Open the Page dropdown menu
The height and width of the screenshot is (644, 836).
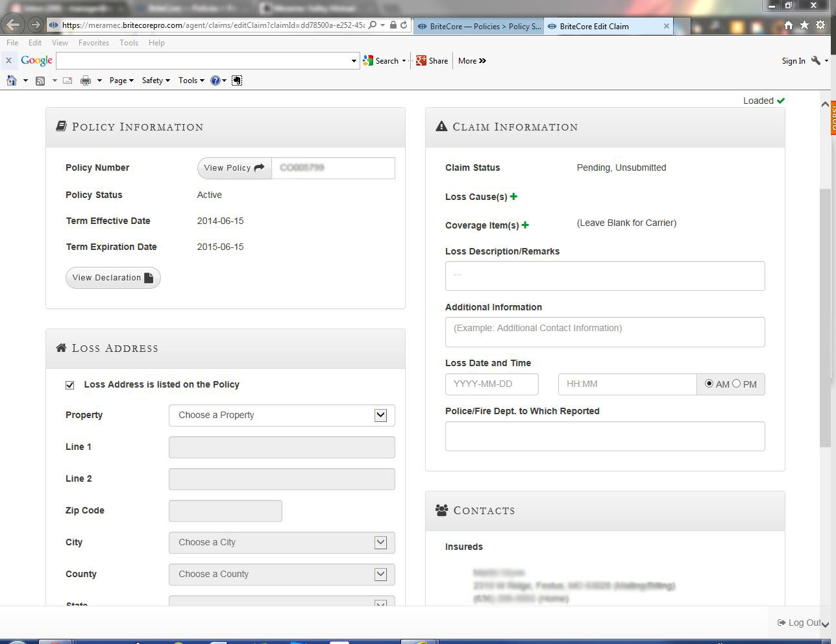pos(121,80)
